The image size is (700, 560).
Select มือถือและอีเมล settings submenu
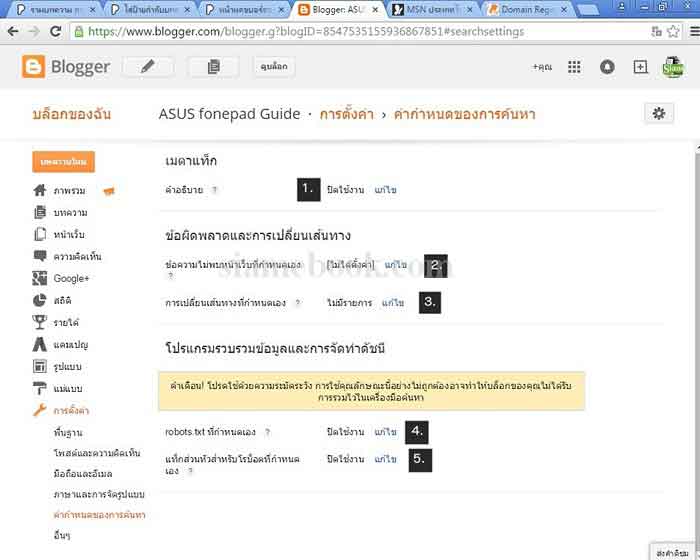click(x=83, y=473)
